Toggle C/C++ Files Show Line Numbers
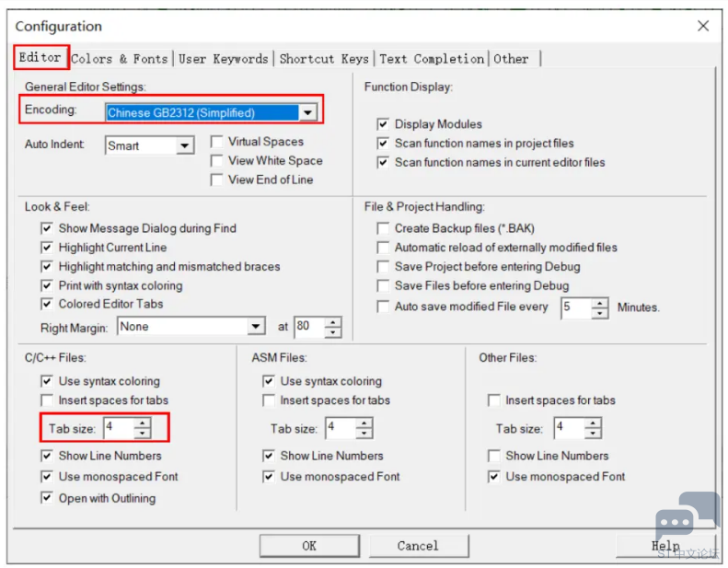Screen dimensions: 728x568 [x=46, y=456]
